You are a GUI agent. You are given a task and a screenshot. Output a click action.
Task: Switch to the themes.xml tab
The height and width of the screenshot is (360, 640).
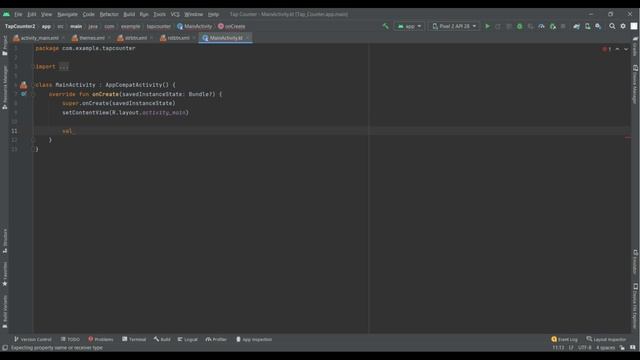pyautogui.click(x=91, y=38)
